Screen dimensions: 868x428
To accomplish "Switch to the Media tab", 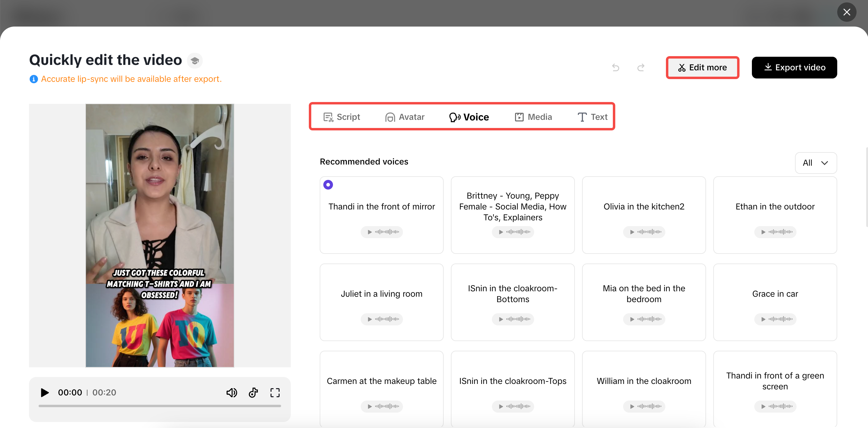I will click(x=534, y=117).
